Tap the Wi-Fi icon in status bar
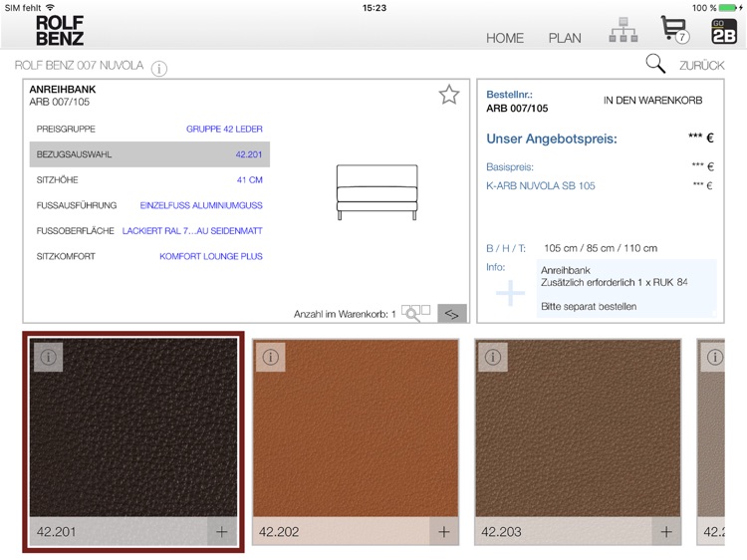 (x=50, y=8)
